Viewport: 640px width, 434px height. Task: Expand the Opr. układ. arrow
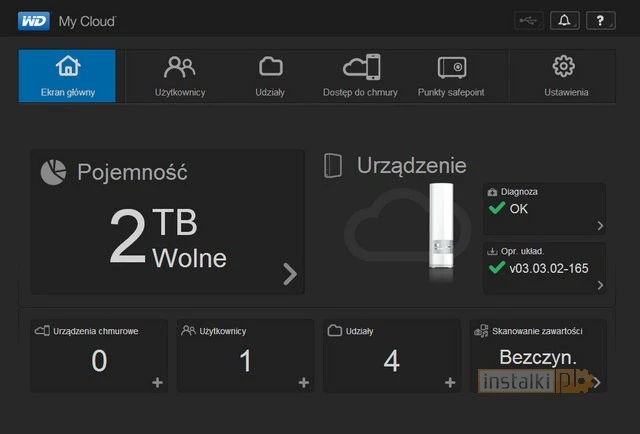[x=600, y=285]
